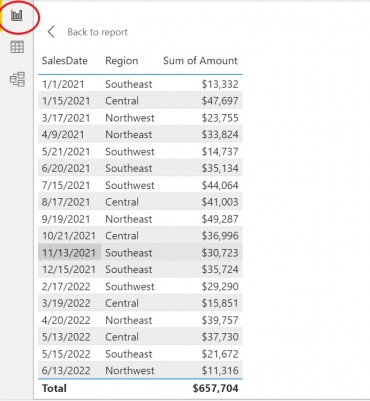Sort by SalesDate column header
The width and height of the screenshot is (370, 401).
65,61
